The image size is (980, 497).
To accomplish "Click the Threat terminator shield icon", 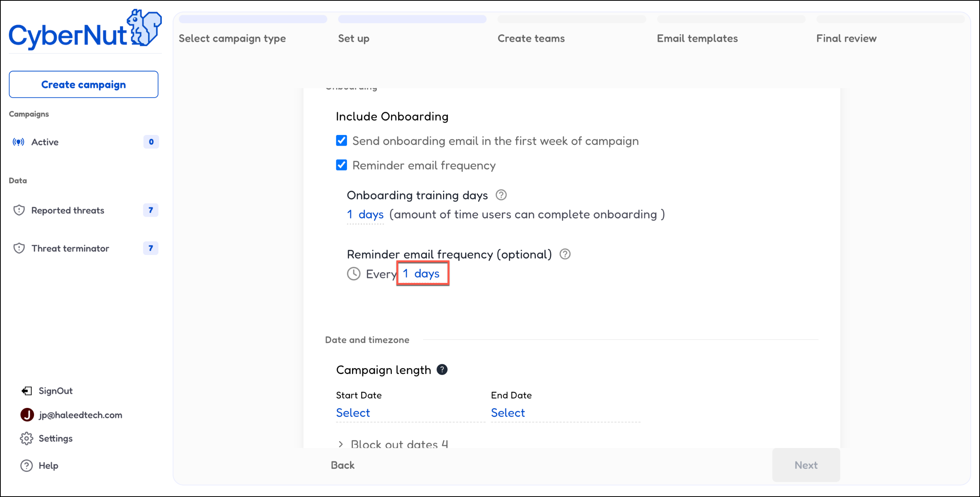I will pos(19,248).
